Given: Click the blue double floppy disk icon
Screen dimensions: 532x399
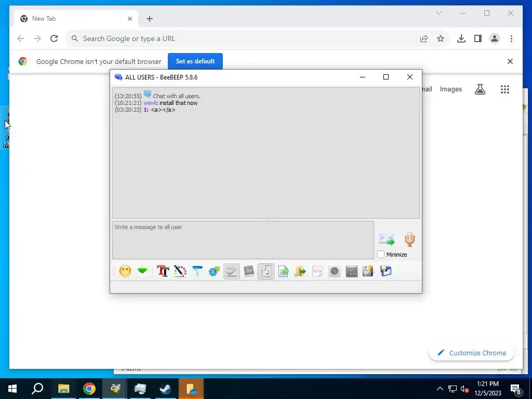Looking at the screenshot, I should click(386, 271).
